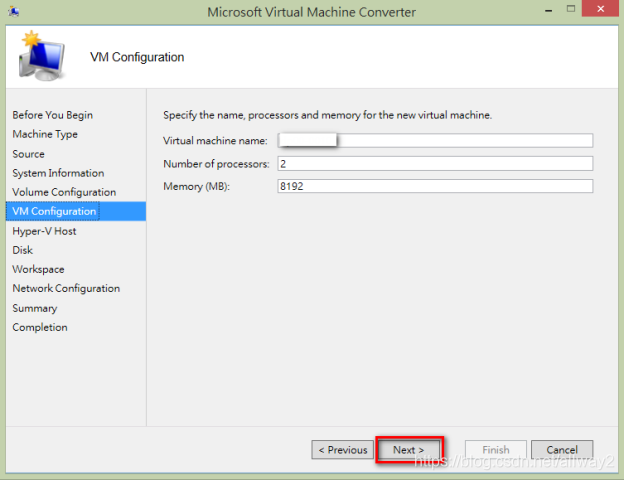Click the Virtual machine name field
The width and height of the screenshot is (624, 480).
(435, 140)
